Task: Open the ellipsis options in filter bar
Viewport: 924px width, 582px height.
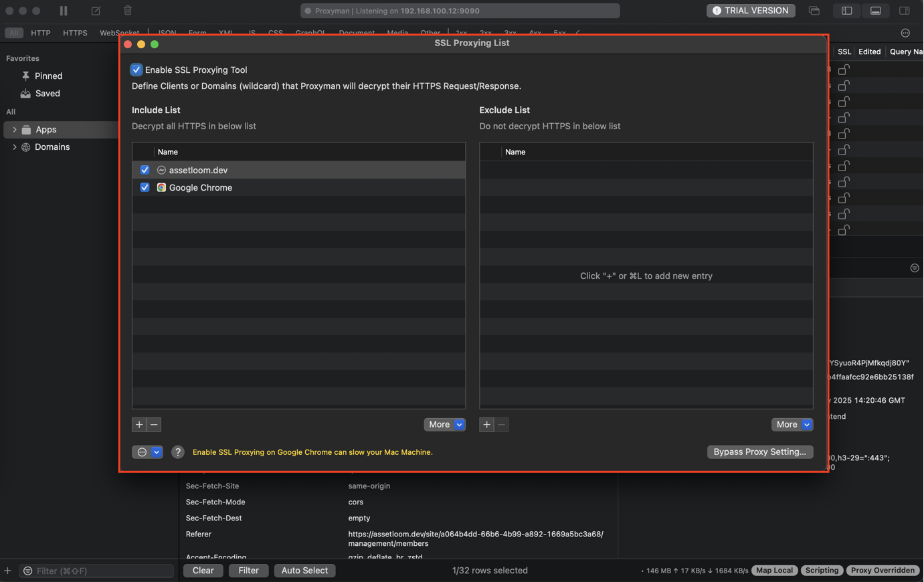Action: pos(905,33)
